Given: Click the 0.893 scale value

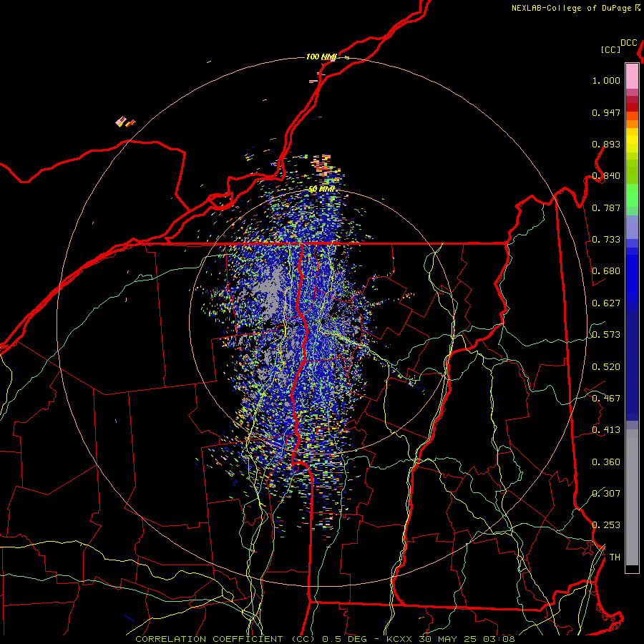Looking at the screenshot, I should [606, 144].
